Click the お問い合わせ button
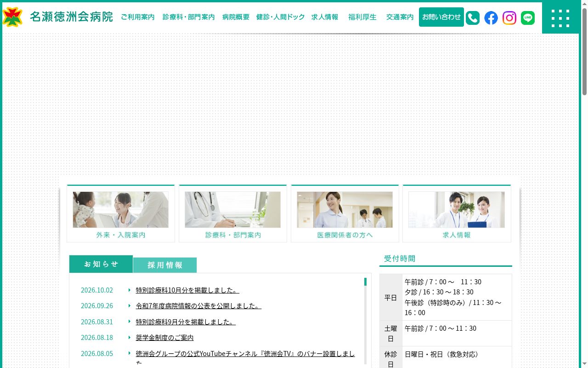588x368 pixels. point(441,17)
